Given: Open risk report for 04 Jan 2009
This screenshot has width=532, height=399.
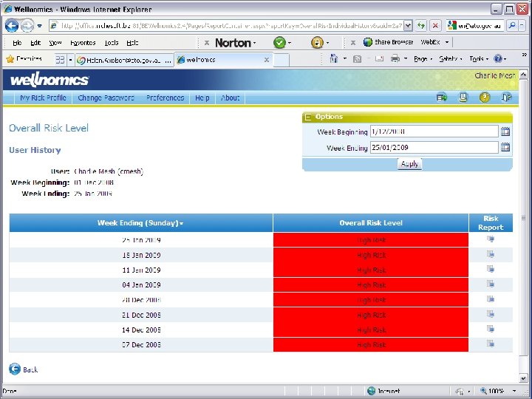Looking at the screenshot, I should click(x=491, y=284).
